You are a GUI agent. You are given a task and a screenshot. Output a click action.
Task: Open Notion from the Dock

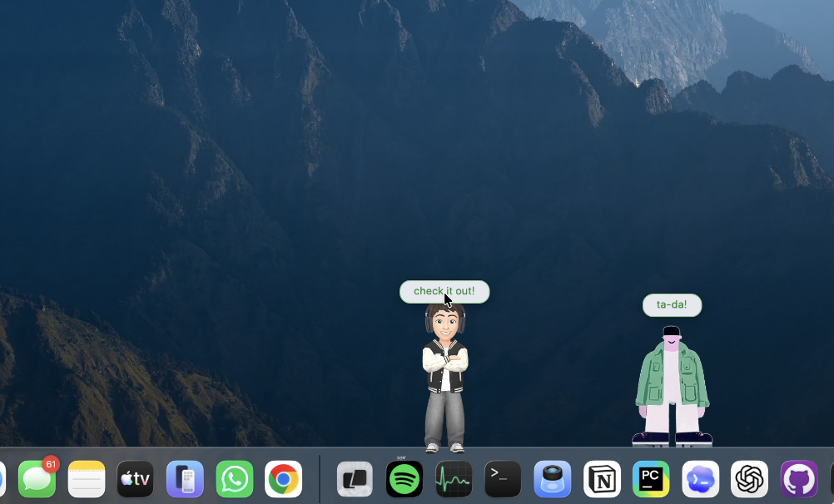coord(602,479)
